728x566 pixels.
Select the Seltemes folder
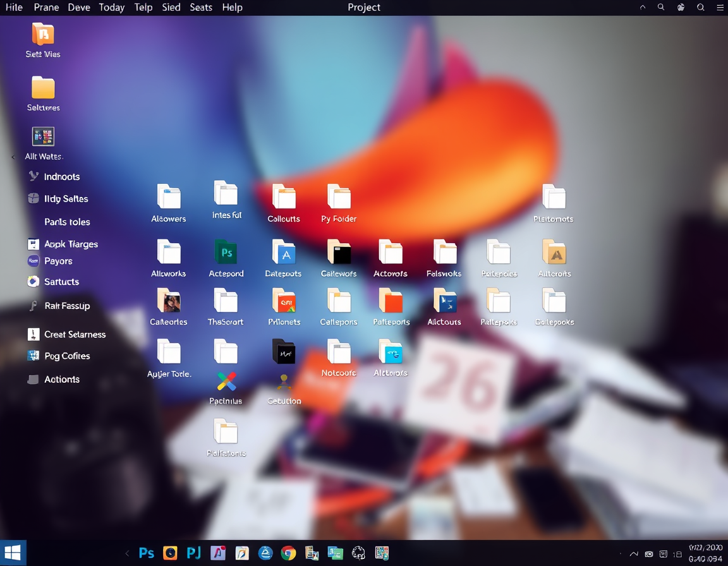pos(43,88)
